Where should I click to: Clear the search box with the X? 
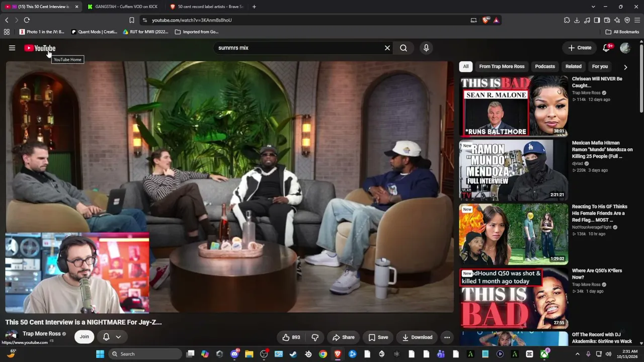coord(387,48)
